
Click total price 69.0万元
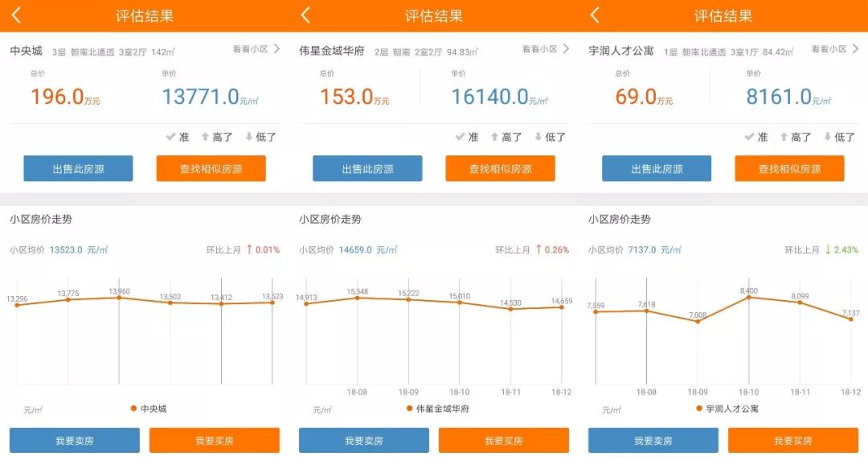(x=645, y=97)
